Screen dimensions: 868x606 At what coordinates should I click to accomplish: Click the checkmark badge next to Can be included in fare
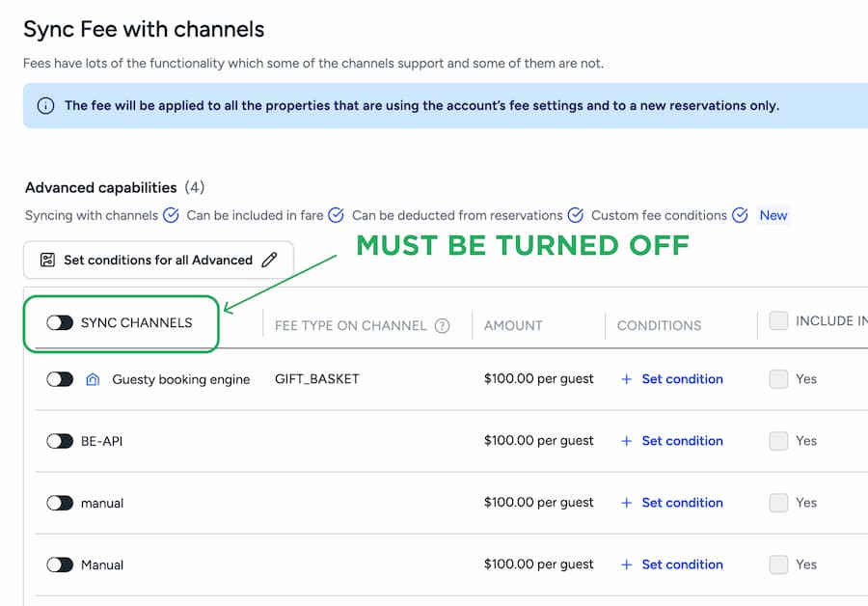336,215
